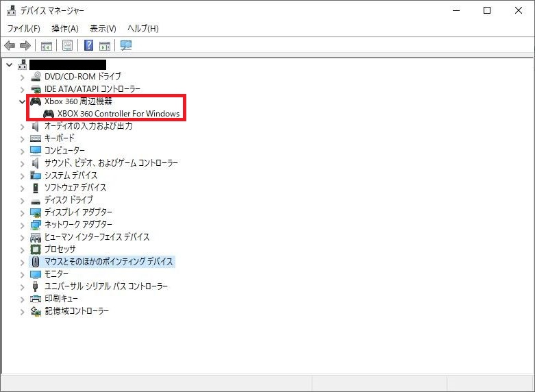Collapse the computer root node

[10, 64]
